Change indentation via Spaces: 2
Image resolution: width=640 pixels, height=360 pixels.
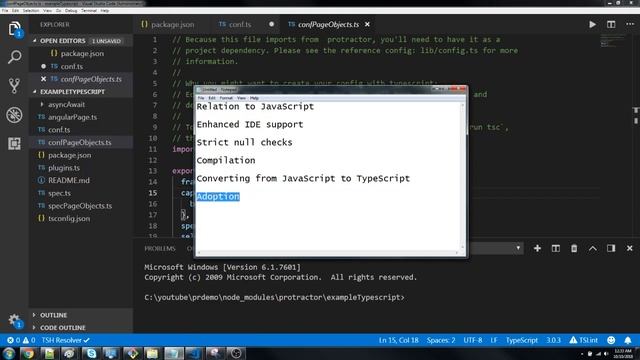(x=441, y=340)
